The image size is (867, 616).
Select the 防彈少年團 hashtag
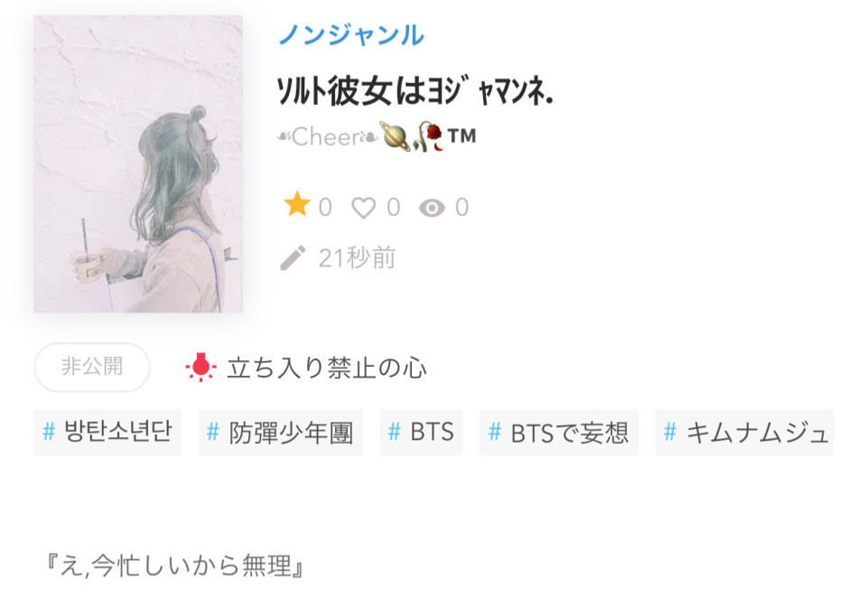coord(280,433)
